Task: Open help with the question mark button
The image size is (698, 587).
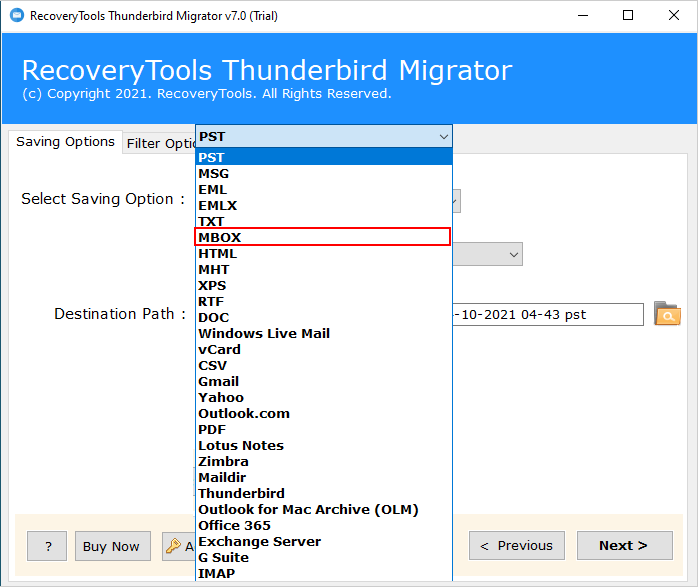Action: [47, 546]
